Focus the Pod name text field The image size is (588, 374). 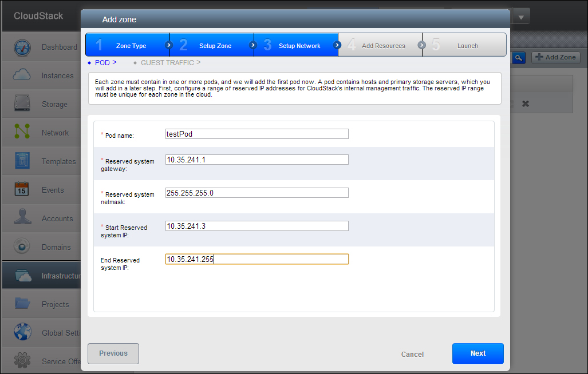256,134
